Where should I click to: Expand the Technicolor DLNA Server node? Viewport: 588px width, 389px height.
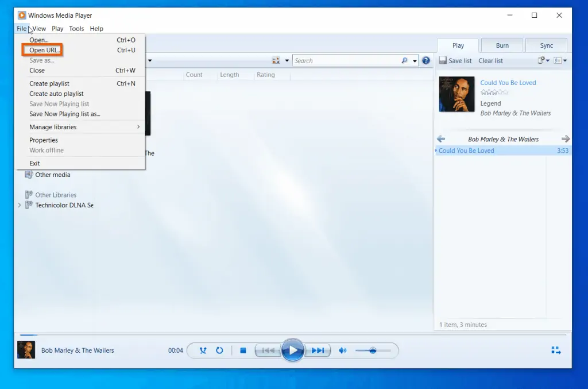pos(19,205)
